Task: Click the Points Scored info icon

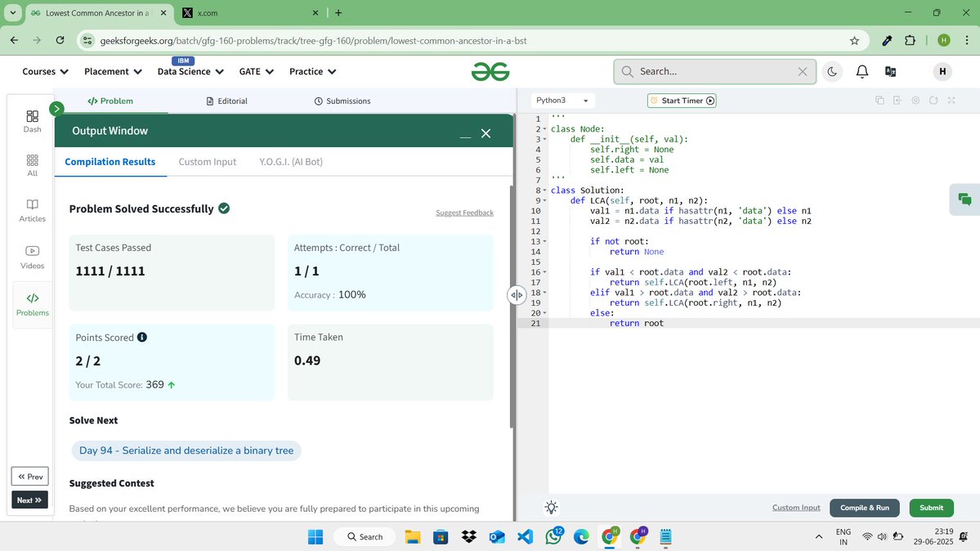Action: click(142, 337)
